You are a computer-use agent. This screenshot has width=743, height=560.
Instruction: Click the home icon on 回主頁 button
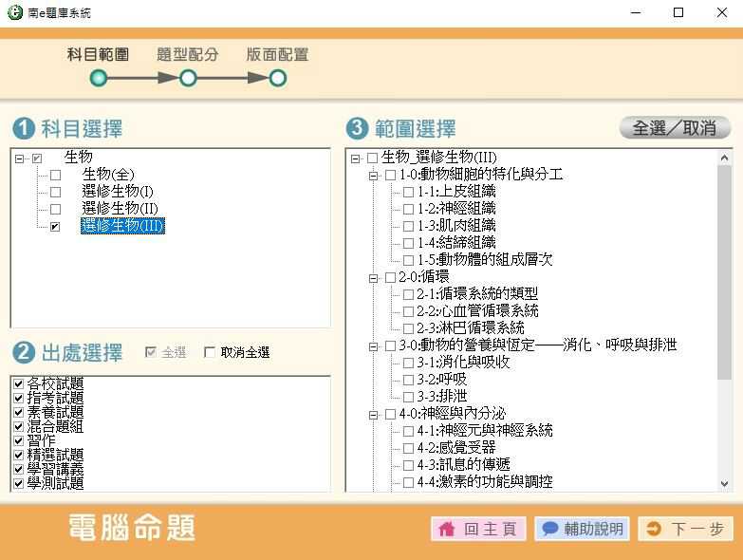pos(446,529)
